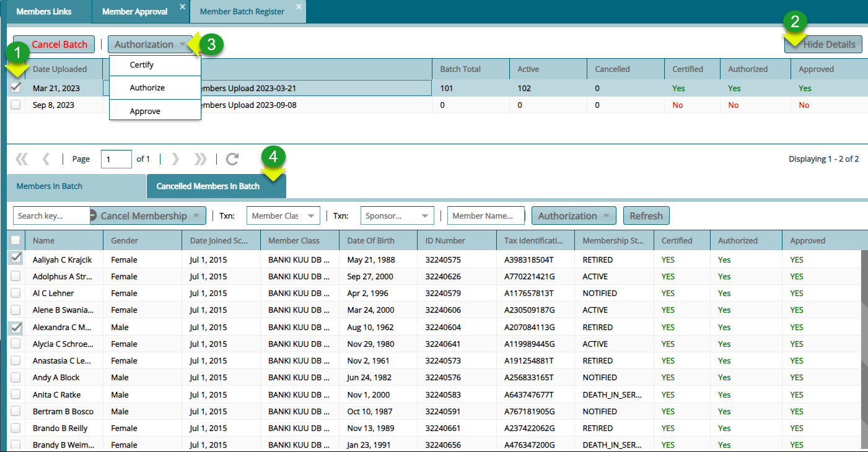Go to next page arrow
This screenshot has height=452, width=868.
pos(175,159)
